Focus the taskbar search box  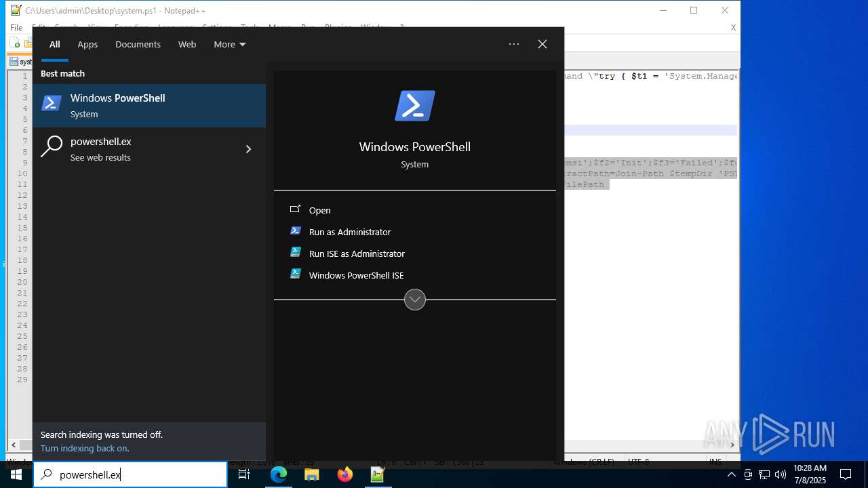click(130, 474)
